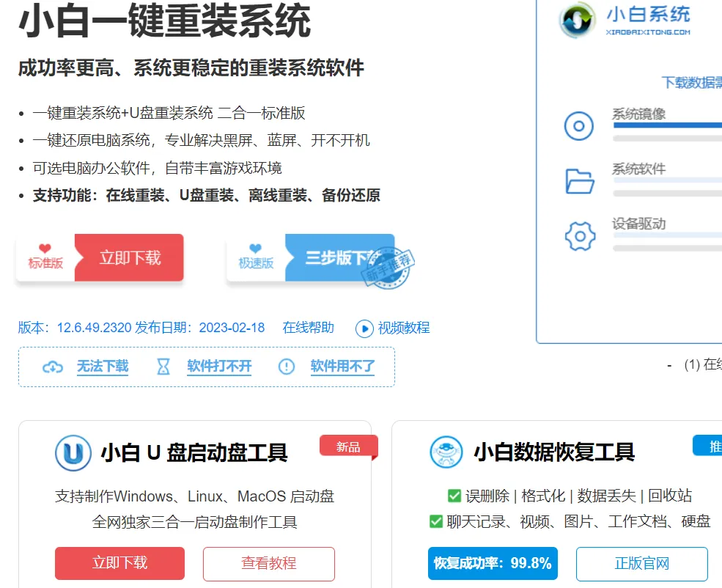
Task: Open the 软件打不开 help link
Action: (x=219, y=367)
